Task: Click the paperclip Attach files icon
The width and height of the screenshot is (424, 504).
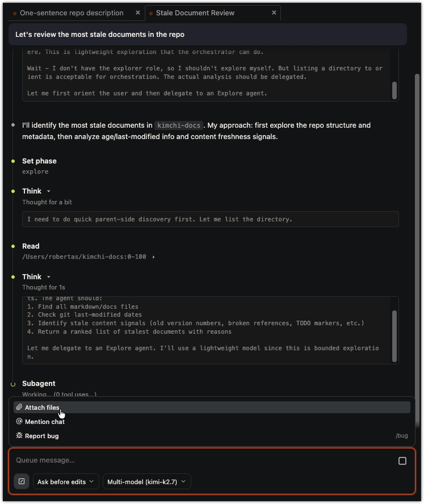Action: point(19,408)
